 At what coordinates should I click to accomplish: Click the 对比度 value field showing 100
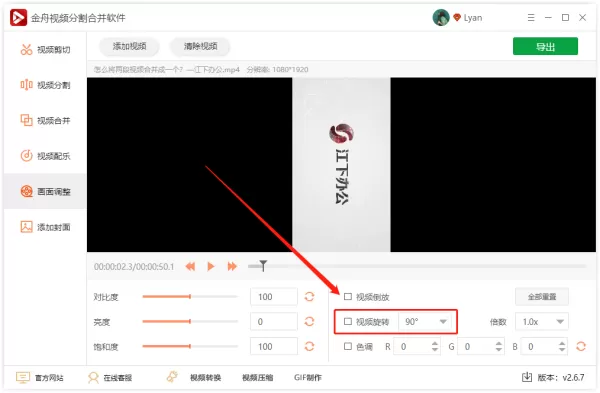(274, 297)
